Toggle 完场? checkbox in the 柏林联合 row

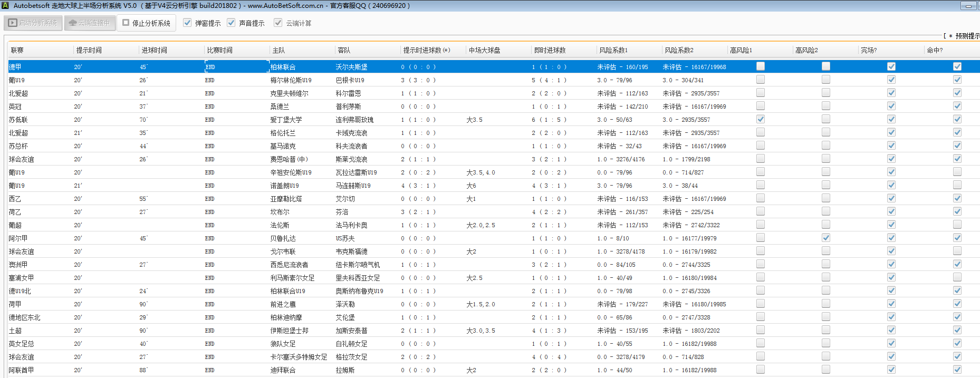[891, 66]
